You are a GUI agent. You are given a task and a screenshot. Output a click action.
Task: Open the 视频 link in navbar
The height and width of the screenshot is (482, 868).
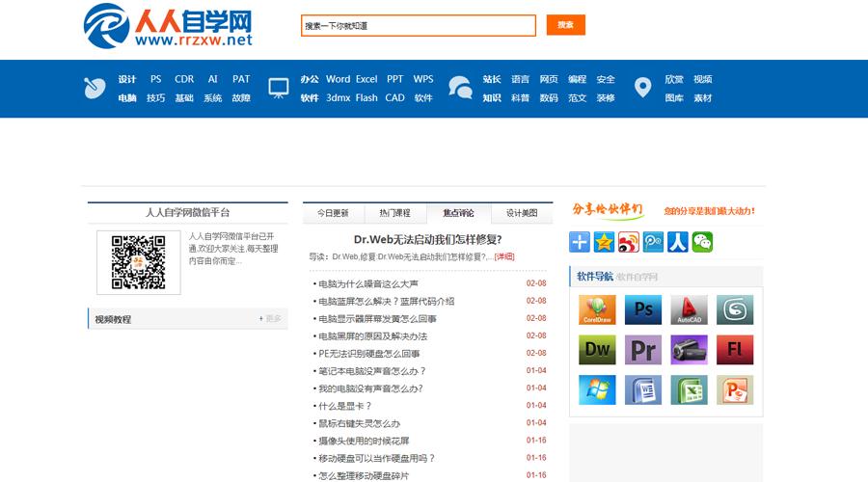(702, 79)
